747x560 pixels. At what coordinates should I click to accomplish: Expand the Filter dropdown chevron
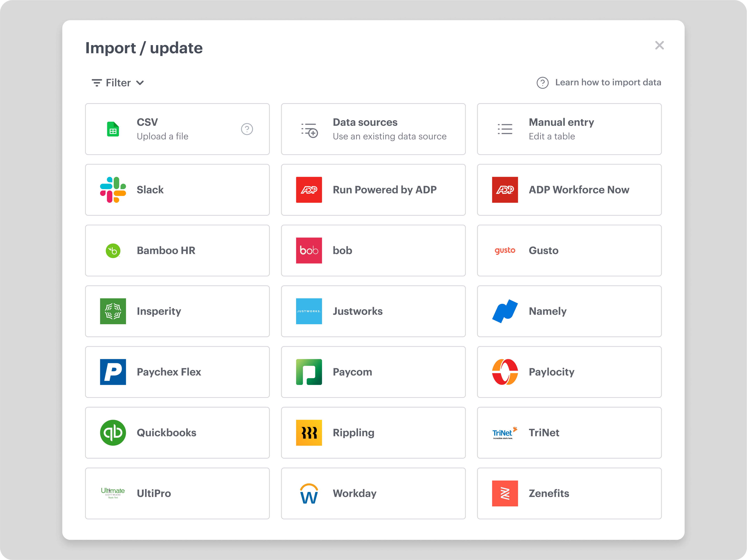pyautogui.click(x=140, y=83)
